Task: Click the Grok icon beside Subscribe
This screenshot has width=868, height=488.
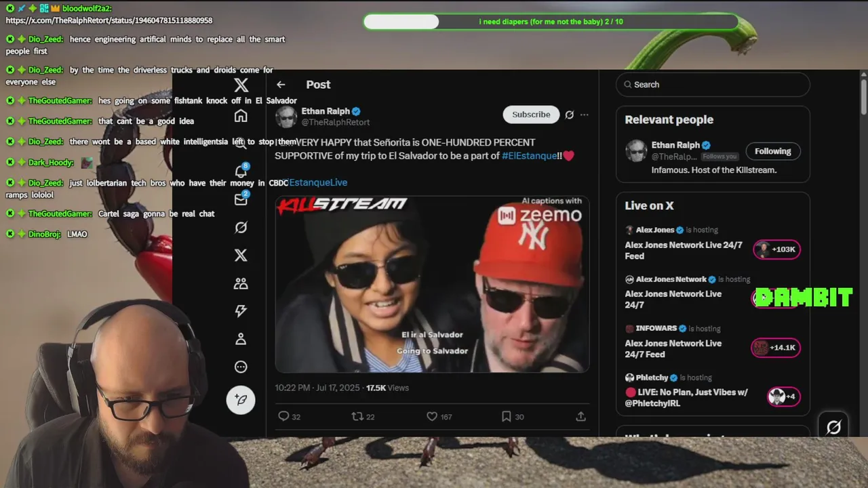Action: point(570,115)
